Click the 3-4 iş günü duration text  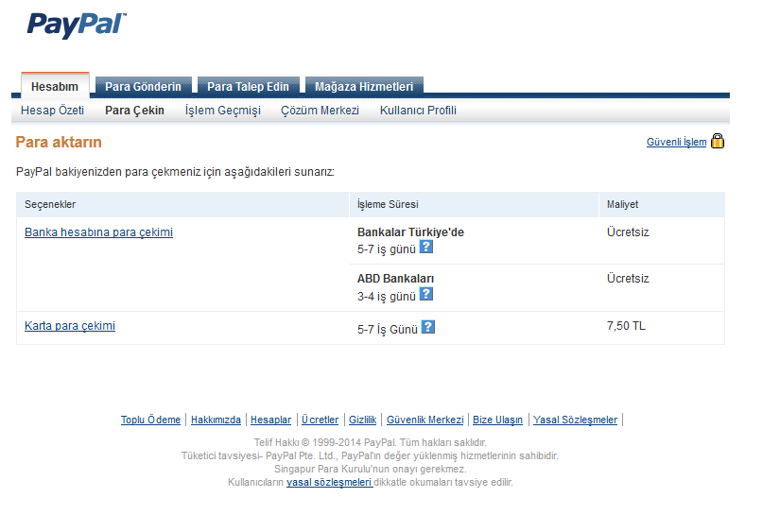[x=387, y=297]
